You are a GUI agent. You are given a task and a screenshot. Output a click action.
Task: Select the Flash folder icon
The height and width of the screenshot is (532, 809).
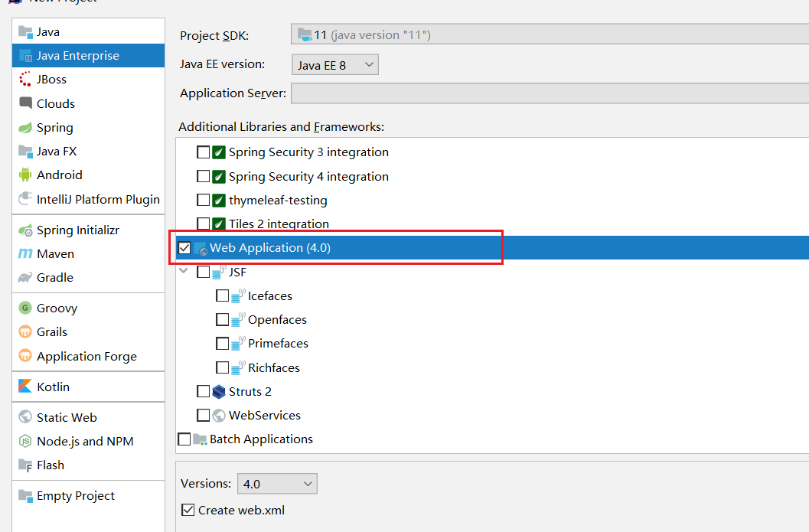click(25, 465)
